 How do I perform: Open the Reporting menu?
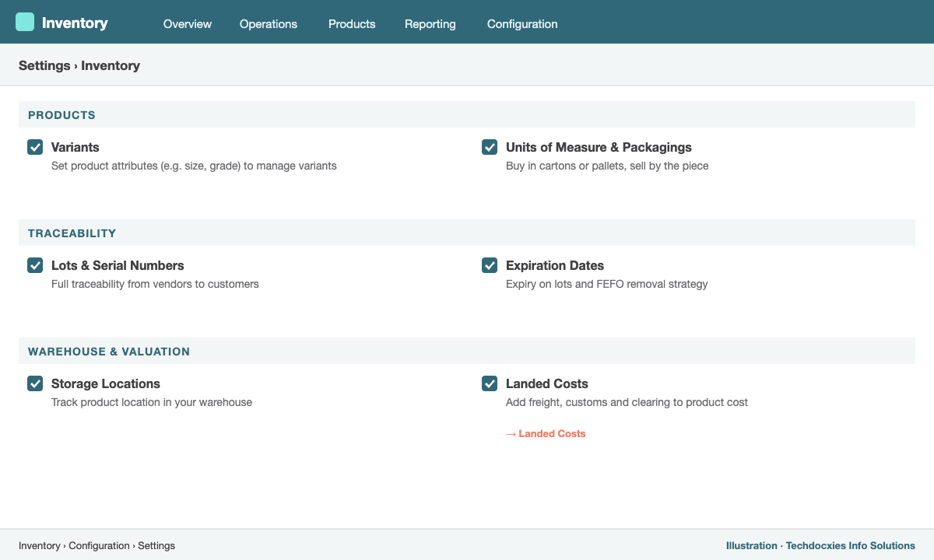pos(430,23)
